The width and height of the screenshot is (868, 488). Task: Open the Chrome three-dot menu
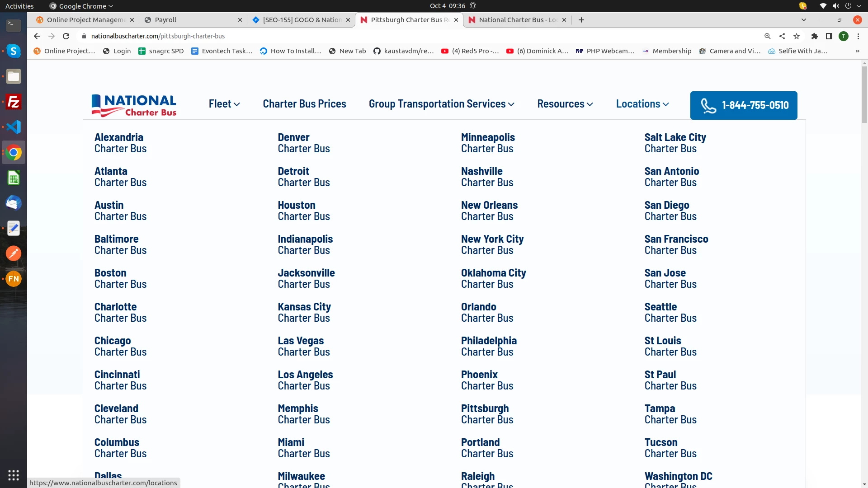858,36
